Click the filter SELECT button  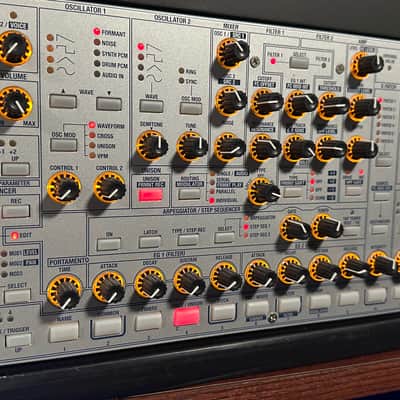pos(299,63)
